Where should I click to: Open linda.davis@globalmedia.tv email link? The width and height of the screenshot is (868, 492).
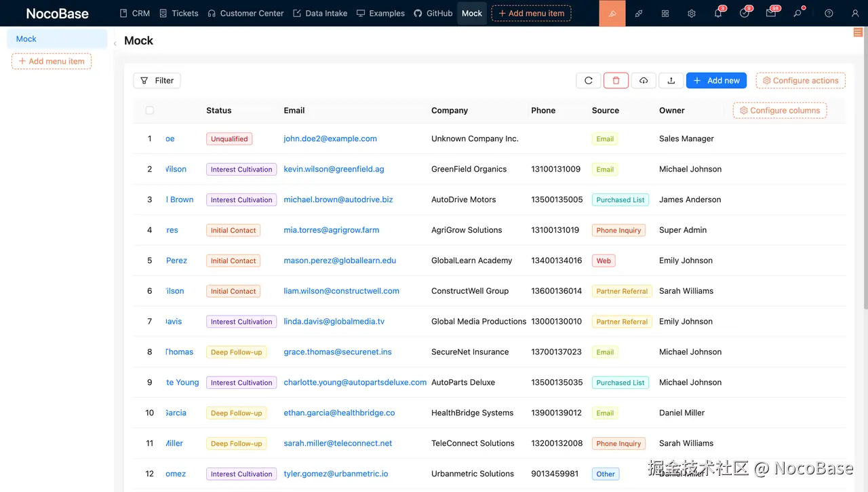tap(334, 322)
